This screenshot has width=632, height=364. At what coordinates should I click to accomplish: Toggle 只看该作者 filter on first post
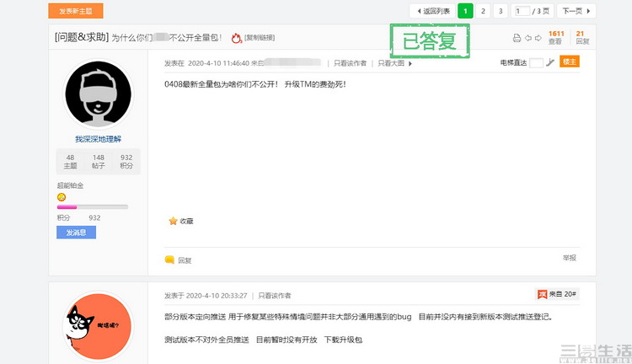pos(350,63)
